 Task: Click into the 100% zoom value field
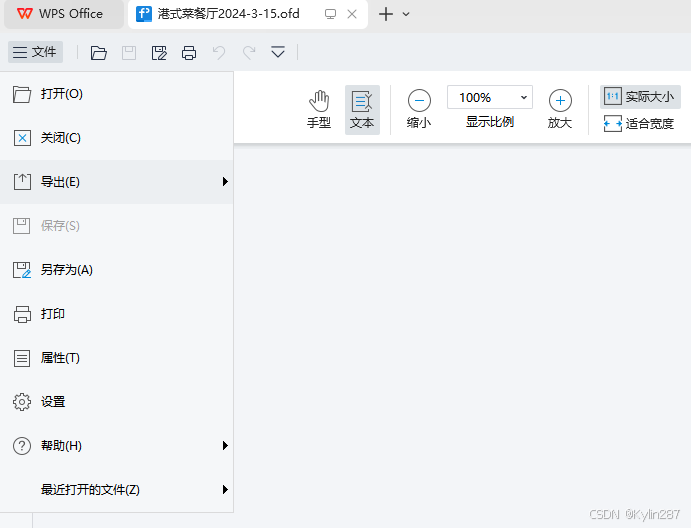tap(475, 97)
